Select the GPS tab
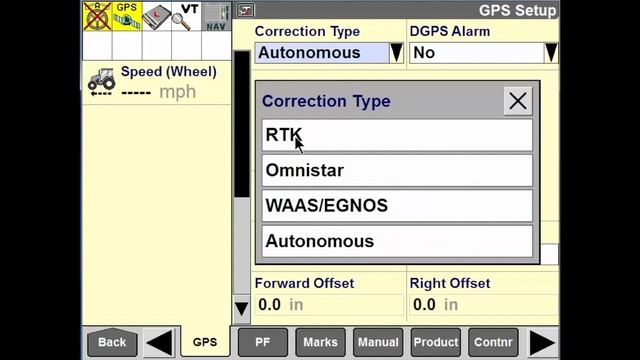Image resolution: width=640 pixels, height=360 pixels. [x=205, y=342]
